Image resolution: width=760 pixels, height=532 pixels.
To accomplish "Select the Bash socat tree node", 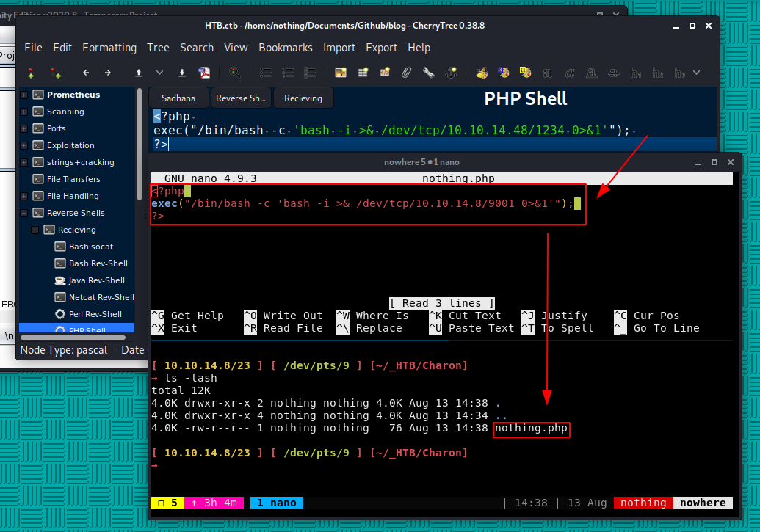I will coord(91,247).
